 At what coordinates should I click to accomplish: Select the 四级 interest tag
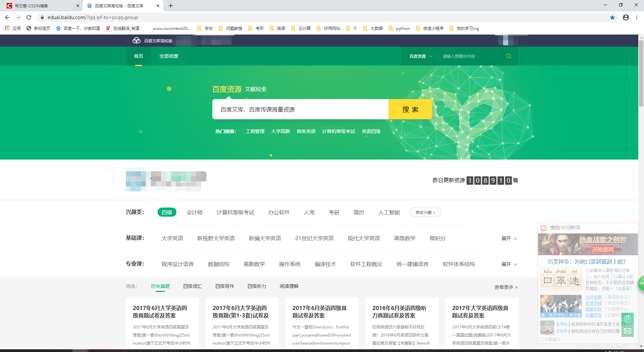167,212
